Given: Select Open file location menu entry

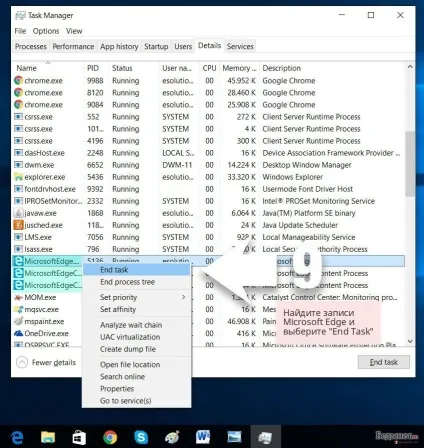Looking at the screenshot, I should 130,364.
